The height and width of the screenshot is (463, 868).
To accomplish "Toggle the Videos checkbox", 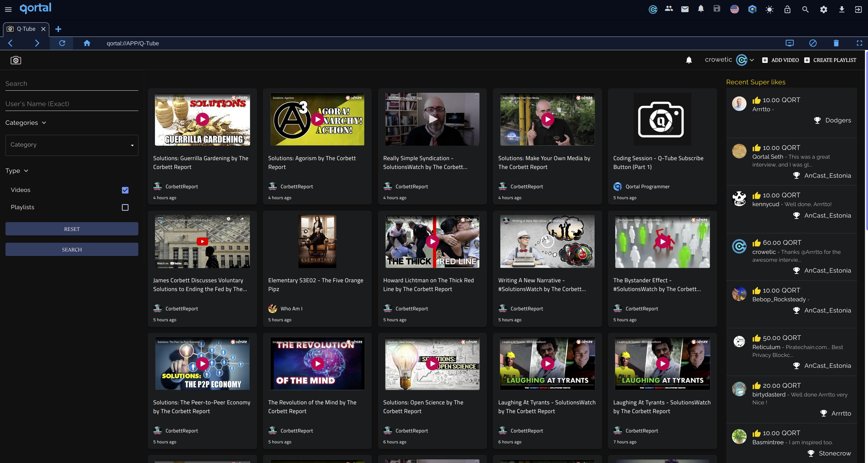I will click(125, 190).
